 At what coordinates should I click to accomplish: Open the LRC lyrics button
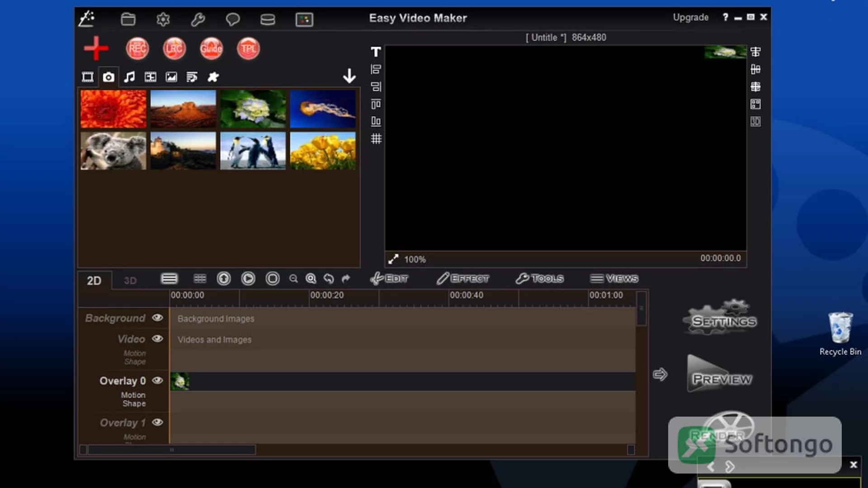[x=174, y=48]
